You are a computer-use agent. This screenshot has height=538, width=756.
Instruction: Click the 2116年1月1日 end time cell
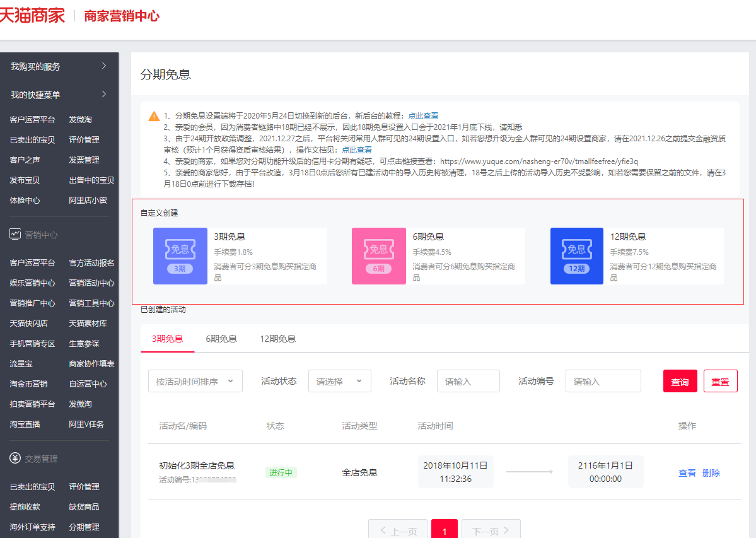tap(605, 472)
